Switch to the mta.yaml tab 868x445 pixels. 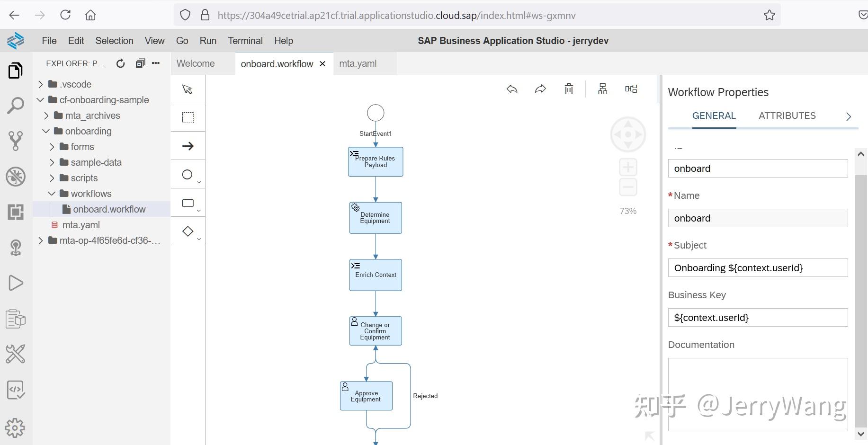[x=358, y=63]
